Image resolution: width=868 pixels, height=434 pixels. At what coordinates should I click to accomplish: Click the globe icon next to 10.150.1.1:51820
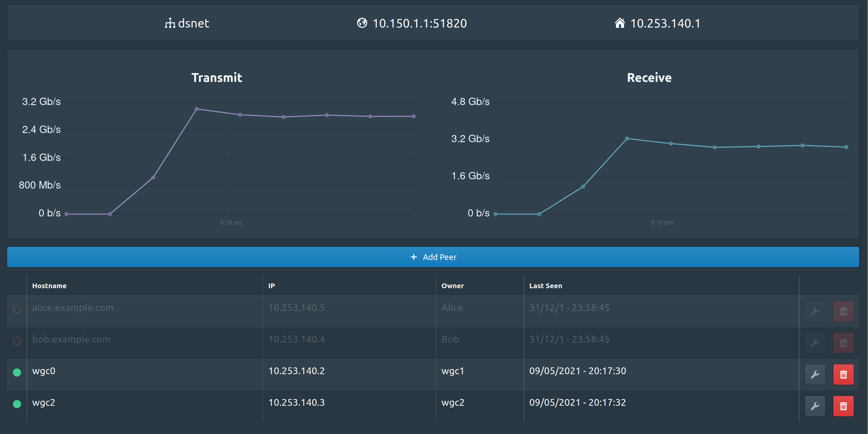(362, 23)
